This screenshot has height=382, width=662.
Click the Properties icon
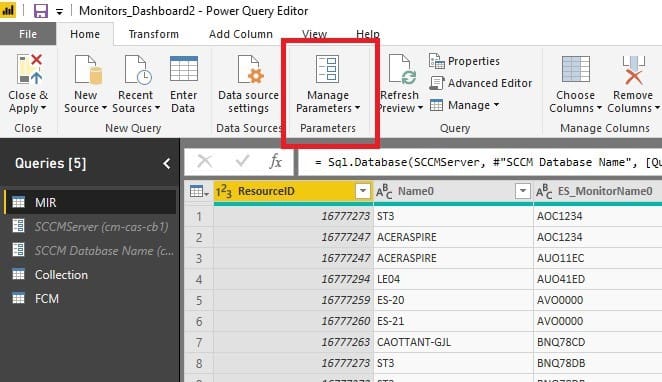tap(437, 61)
